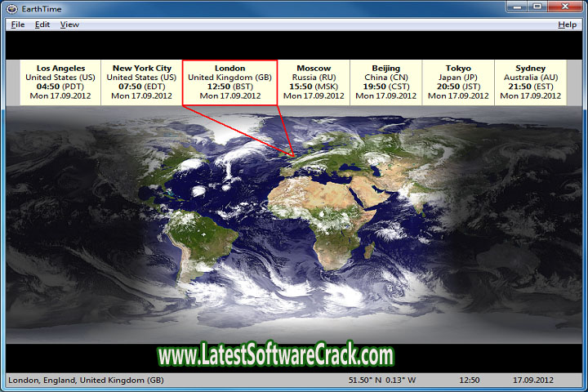The width and height of the screenshot is (588, 392).
Task: Minimize the EarthTime window
Action: tap(514, 7)
